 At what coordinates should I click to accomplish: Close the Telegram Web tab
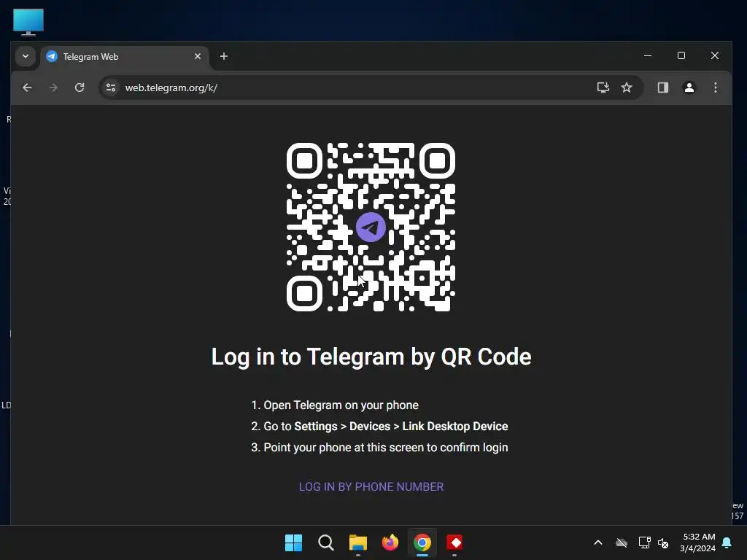pos(198,56)
